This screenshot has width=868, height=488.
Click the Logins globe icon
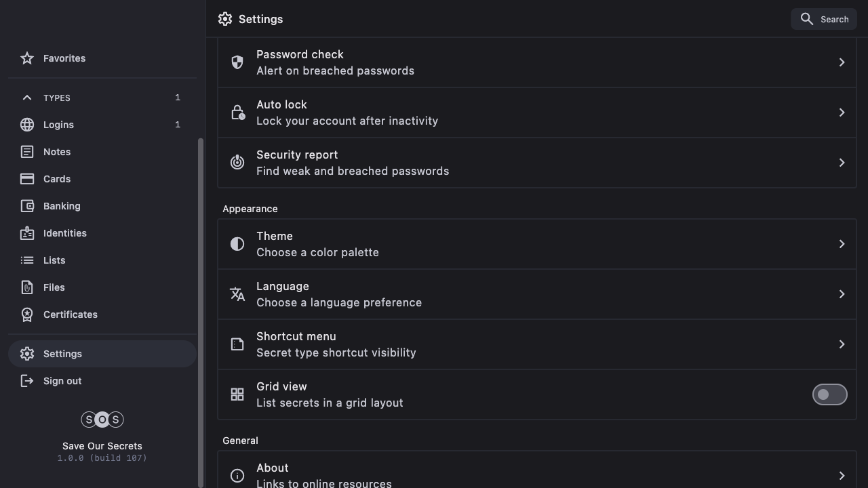[27, 125]
